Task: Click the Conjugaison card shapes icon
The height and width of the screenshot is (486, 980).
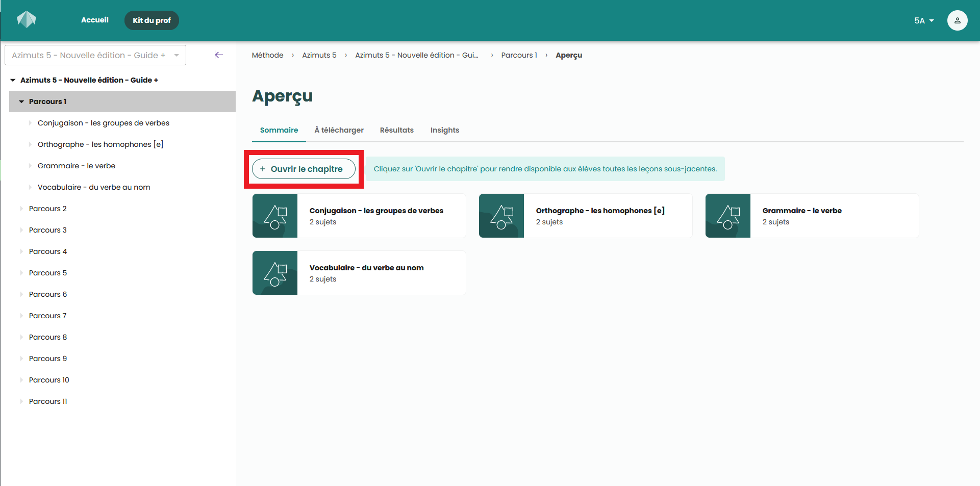Action: [275, 216]
